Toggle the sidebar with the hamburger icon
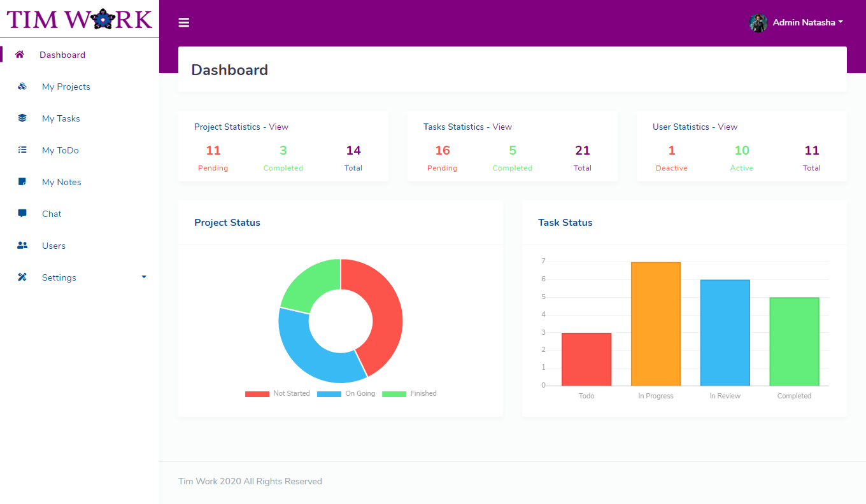 (x=184, y=22)
